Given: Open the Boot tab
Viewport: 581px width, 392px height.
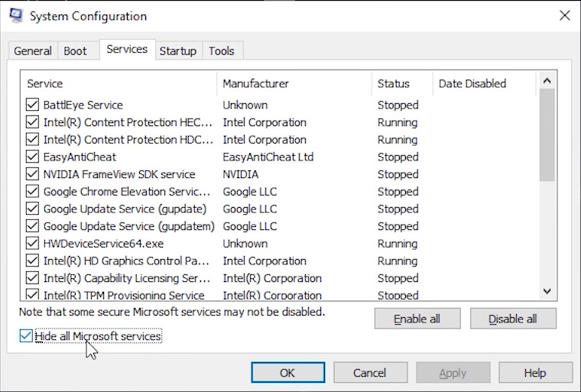Looking at the screenshot, I should coord(75,51).
